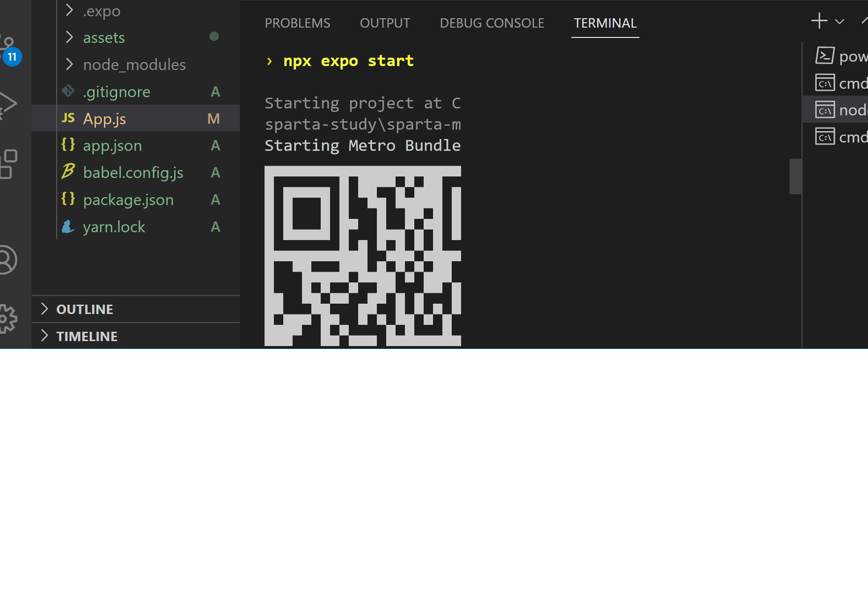Image resolution: width=868 pixels, height=594 pixels.
Task: Click the braces icon beside package.json
Action: (x=68, y=199)
